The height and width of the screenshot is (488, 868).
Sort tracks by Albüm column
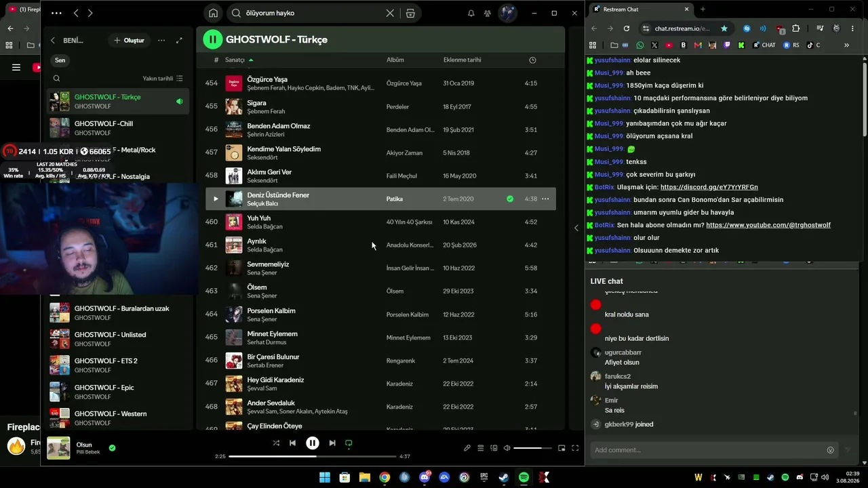coord(395,60)
